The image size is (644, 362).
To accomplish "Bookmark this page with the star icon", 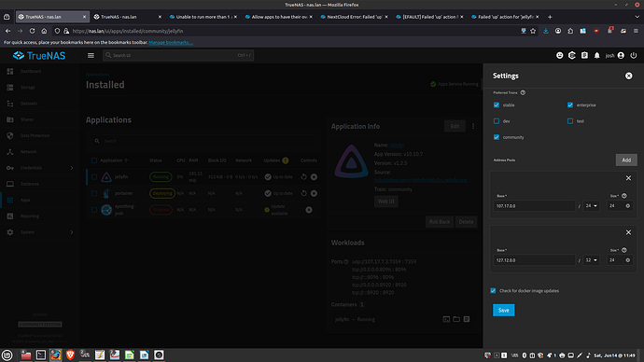I will pyautogui.click(x=533, y=31).
